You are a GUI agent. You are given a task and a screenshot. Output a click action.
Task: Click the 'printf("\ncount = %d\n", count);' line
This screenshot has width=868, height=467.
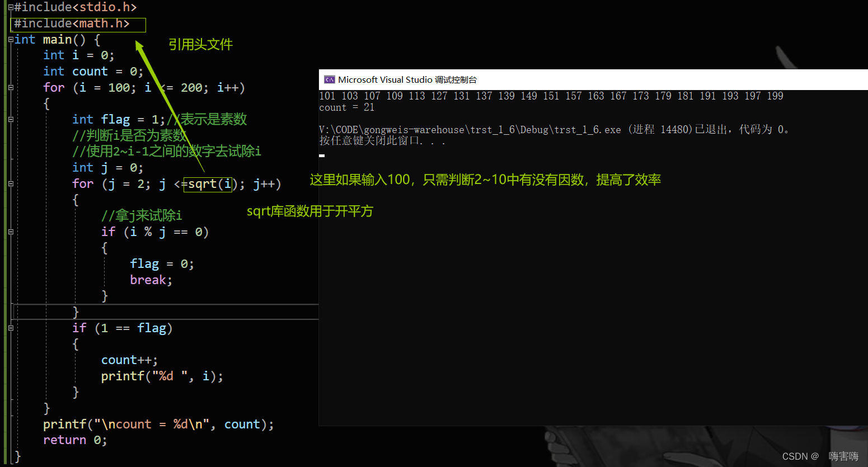pyautogui.click(x=158, y=424)
